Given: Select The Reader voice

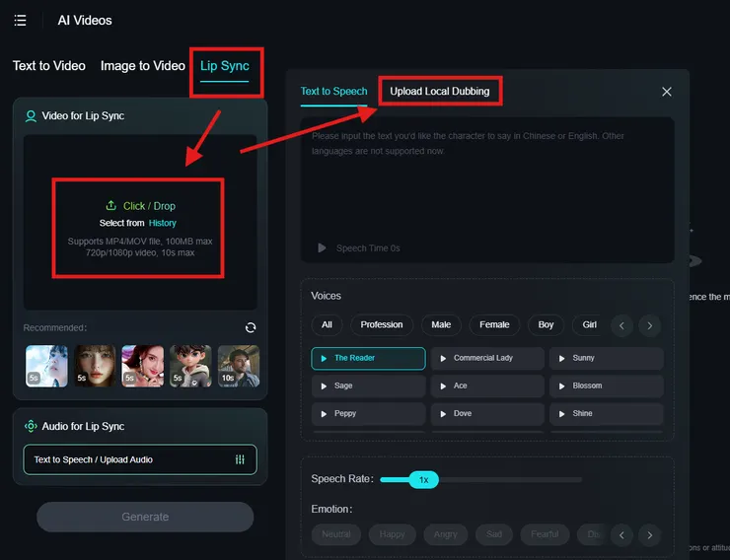Looking at the screenshot, I should click(368, 358).
